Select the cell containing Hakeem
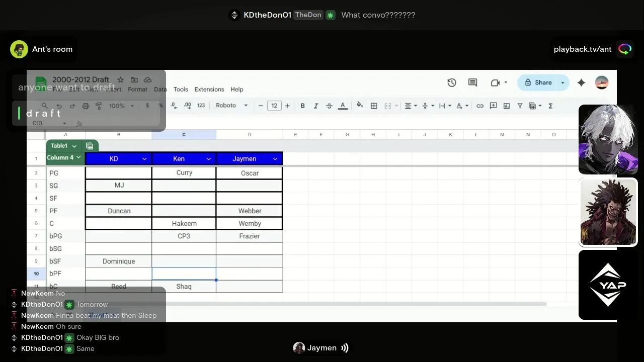The width and height of the screenshot is (644, 362). click(184, 223)
